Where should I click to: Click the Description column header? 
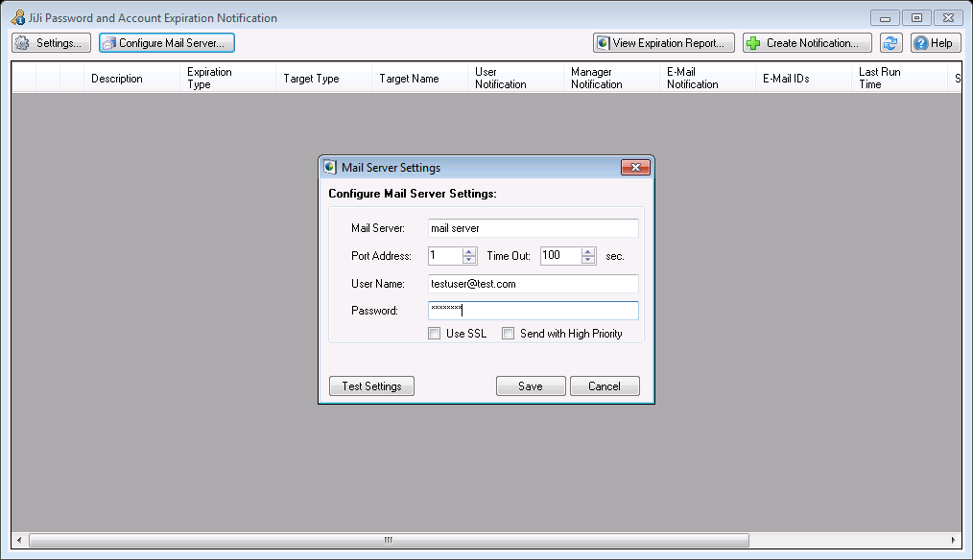click(131, 78)
